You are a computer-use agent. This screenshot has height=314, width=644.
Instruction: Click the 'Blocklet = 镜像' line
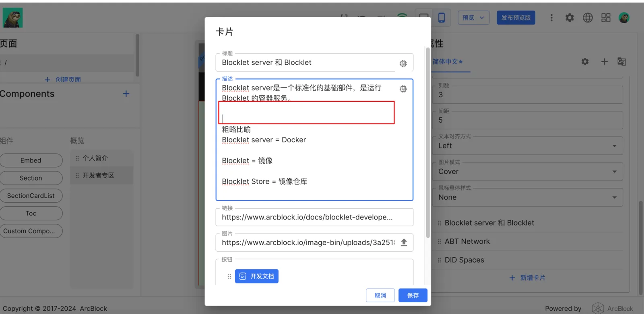247,161
